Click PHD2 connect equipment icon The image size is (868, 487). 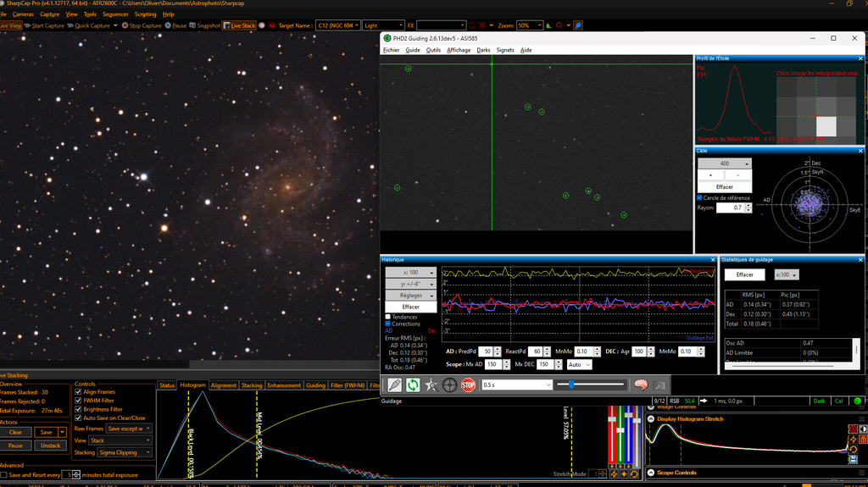(x=394, y=385)
